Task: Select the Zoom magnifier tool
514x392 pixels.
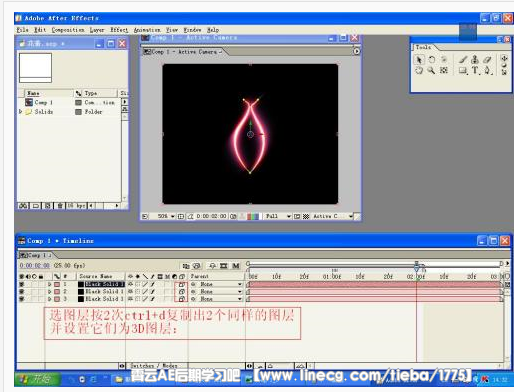Action: tap(431, 70)
